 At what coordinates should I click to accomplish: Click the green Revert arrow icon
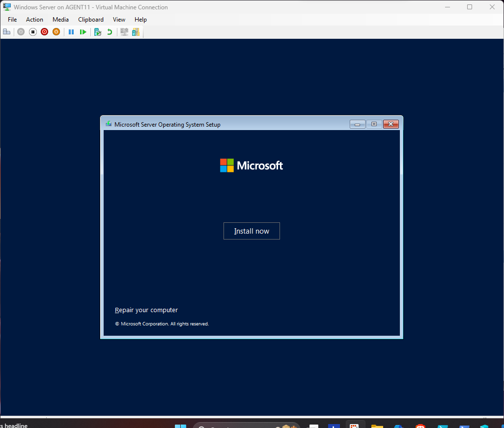(x=110, y=32)
